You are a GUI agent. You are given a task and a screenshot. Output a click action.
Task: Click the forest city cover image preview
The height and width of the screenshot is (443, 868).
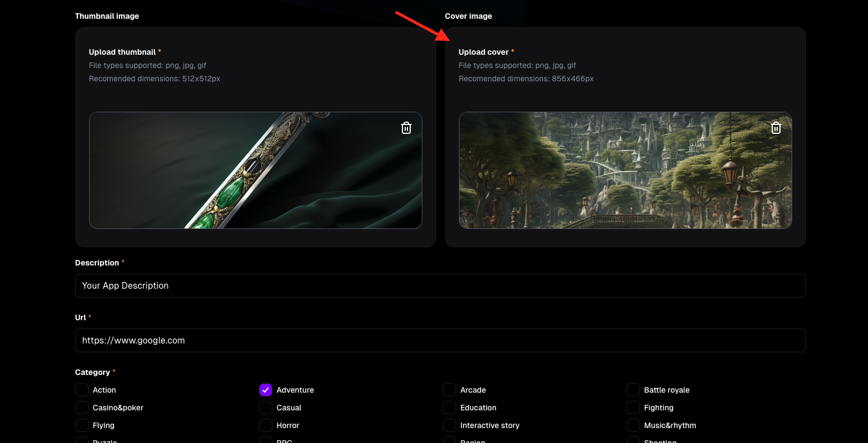[625, 170]
